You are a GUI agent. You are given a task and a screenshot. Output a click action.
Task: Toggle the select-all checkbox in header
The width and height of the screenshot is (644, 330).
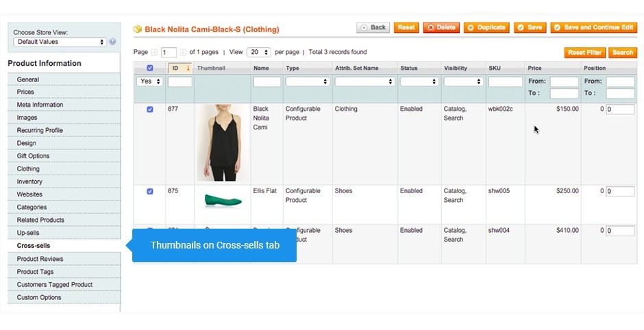(x=150, y=68)
